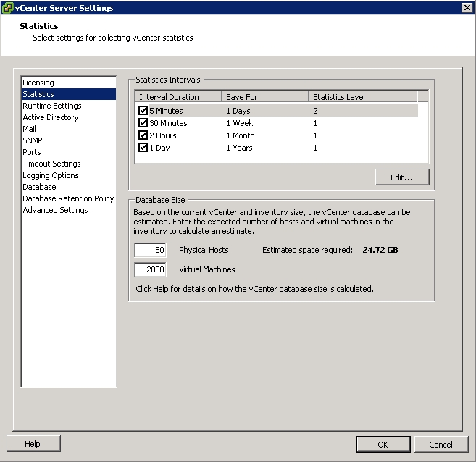Click the Save For column header

(x=265, y=97)
